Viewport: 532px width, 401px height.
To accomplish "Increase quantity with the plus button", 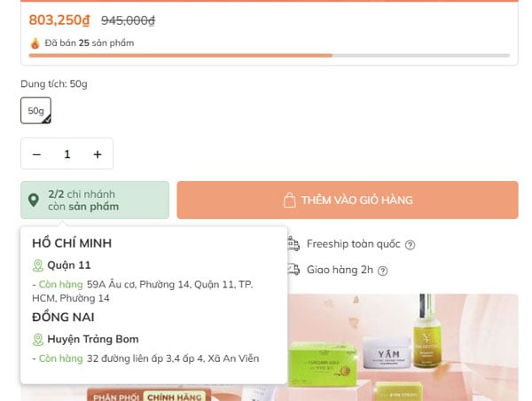I will click(x=98, y=154).
